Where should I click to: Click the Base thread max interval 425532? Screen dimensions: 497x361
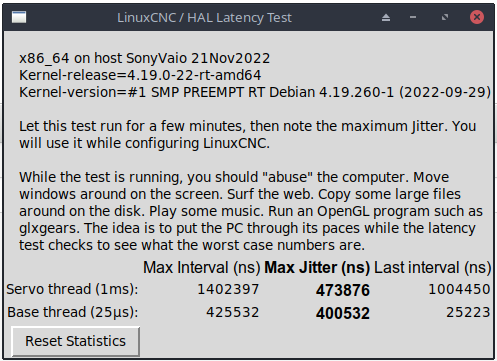click(233, 312)
